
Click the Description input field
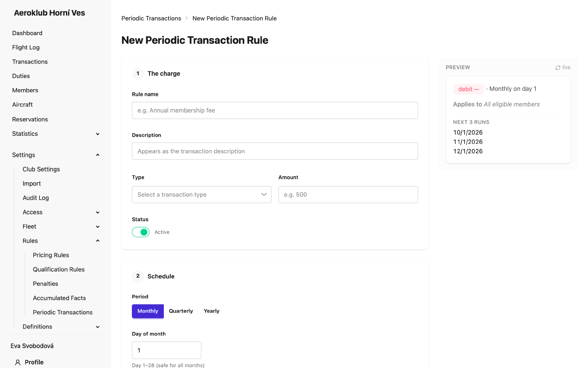click(x=275, y=151)
